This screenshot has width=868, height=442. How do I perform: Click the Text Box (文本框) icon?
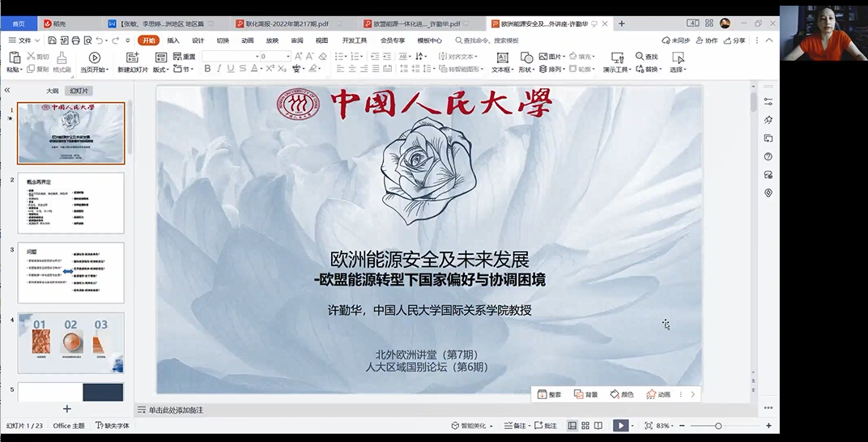[502, 57]
